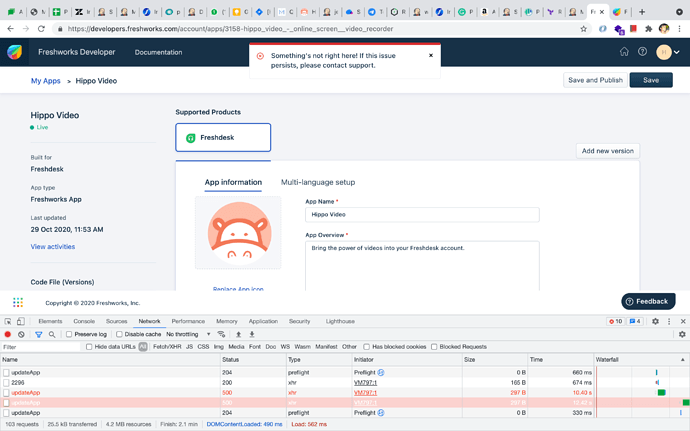Image resolution: width=690 pixels, height=431 pixels.
Task: Open the Performance DevTools tab
Action: (x=188, y=321)
